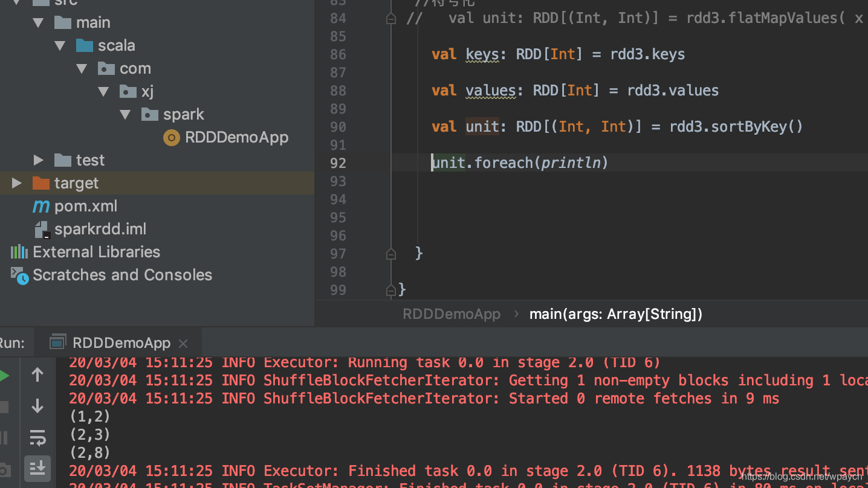Click the test folder icon
Viewport: 868px width, 488px height.
pos(63,160)
